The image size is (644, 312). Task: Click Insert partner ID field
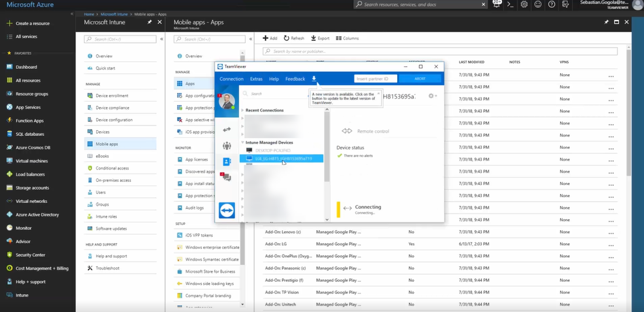pyautogui.click(x=376, y=79)
